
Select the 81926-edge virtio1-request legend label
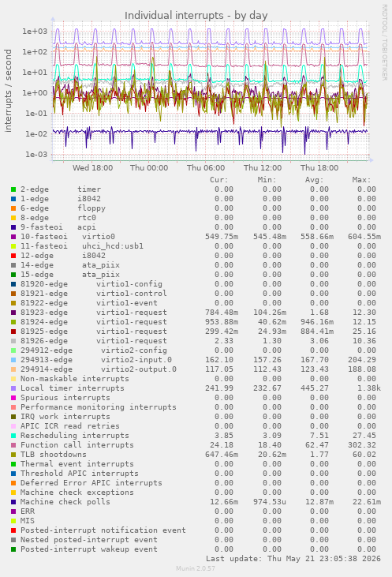coord(94,341)
